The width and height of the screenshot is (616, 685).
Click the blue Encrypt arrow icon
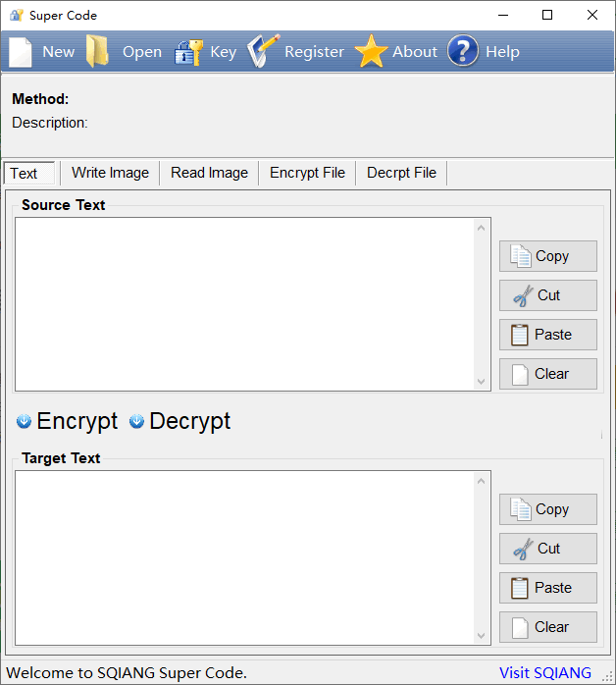click(x=24, y=421)
